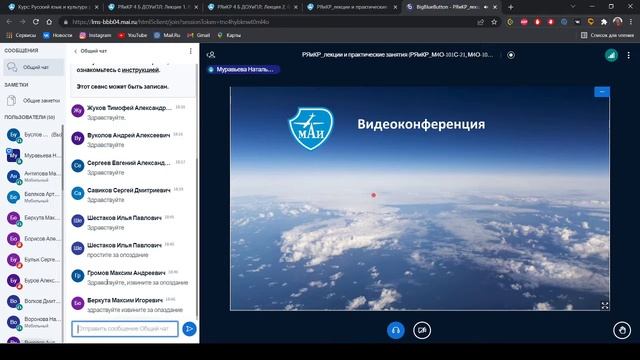Screen dimensions: 640x360
Task: Select user Беркута Мак... in list
Action: click(33, 218)
